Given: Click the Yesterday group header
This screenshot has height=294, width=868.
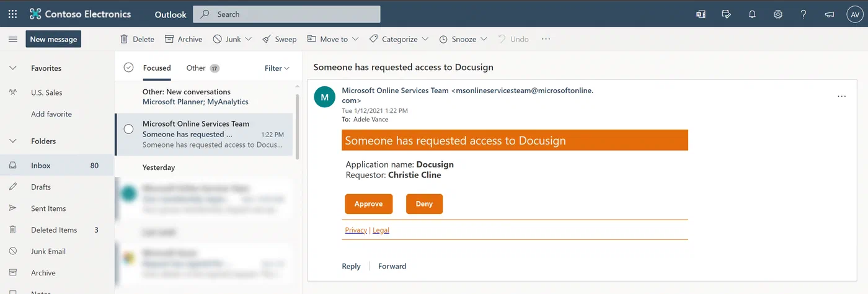Looking at the screenshot, I should click(159, 167).
